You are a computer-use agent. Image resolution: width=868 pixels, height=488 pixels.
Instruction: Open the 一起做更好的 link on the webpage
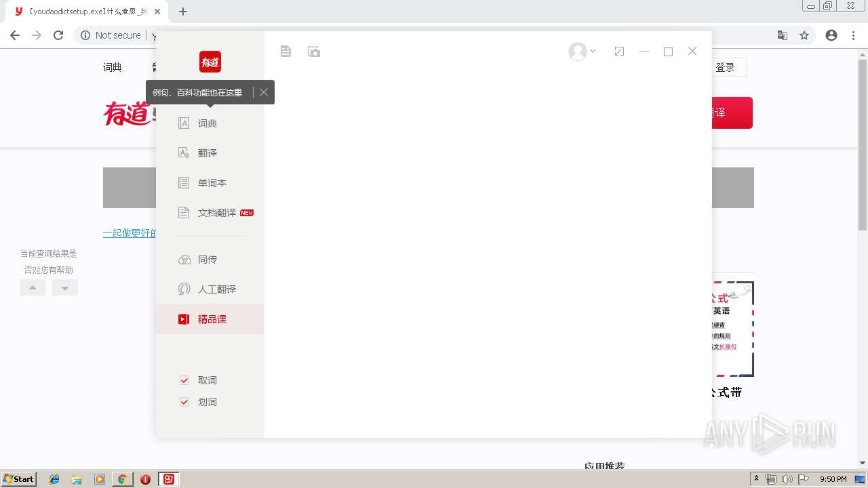[130, 233]
